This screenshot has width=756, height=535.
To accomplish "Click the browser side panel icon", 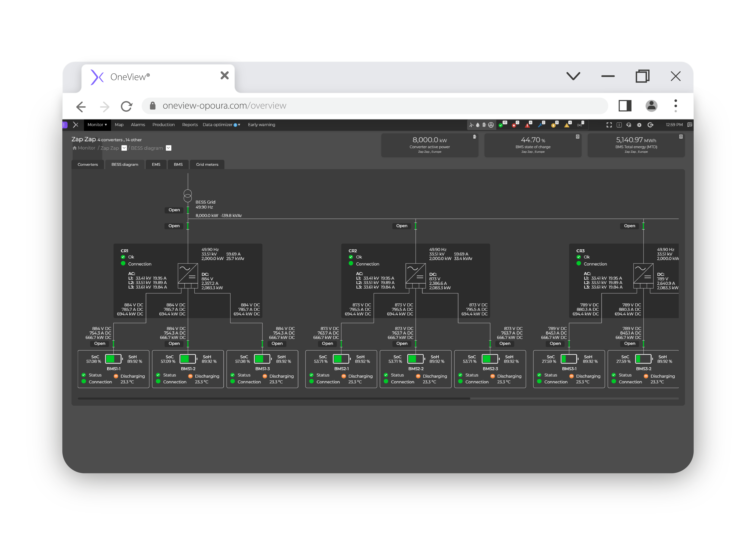I will click(x=625, y=106).
